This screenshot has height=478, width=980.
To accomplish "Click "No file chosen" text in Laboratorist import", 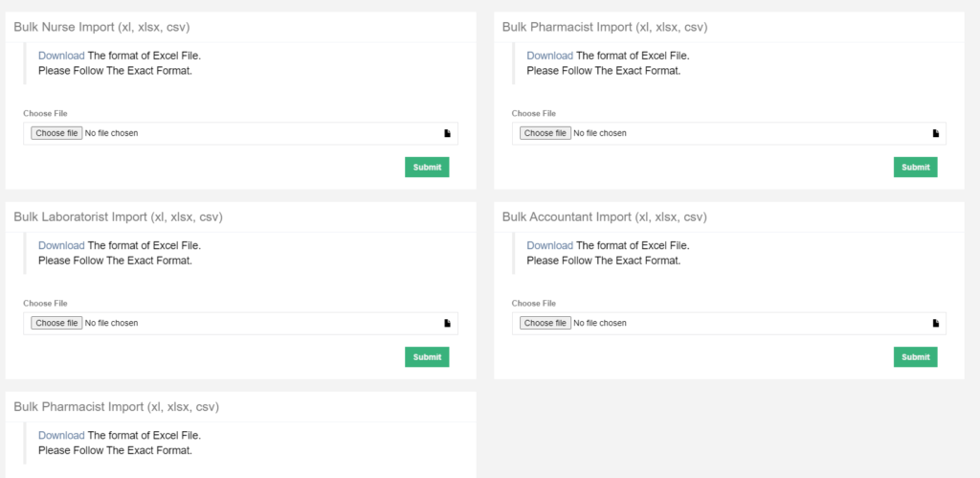I will coord(111,324).
